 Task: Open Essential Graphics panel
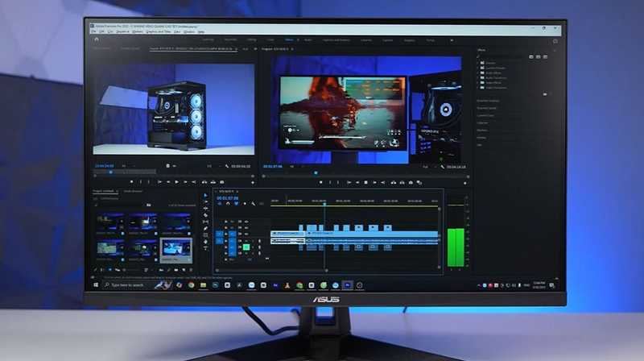[488, 101]
